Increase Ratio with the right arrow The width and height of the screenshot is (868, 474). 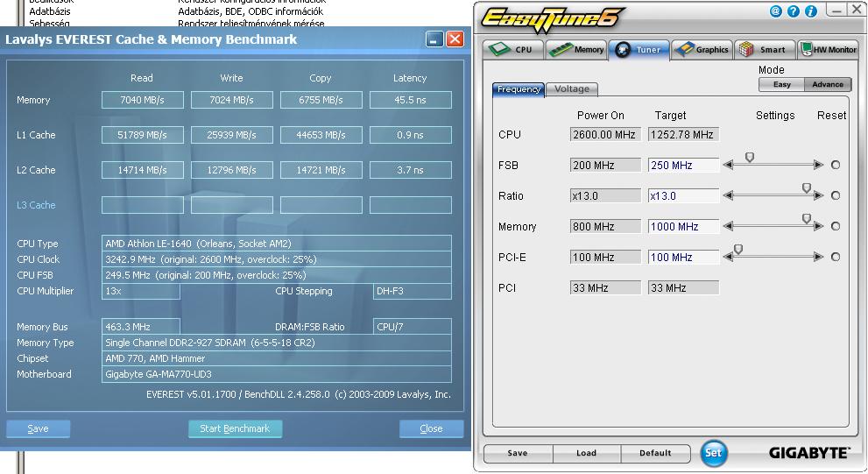coord(818,195)
